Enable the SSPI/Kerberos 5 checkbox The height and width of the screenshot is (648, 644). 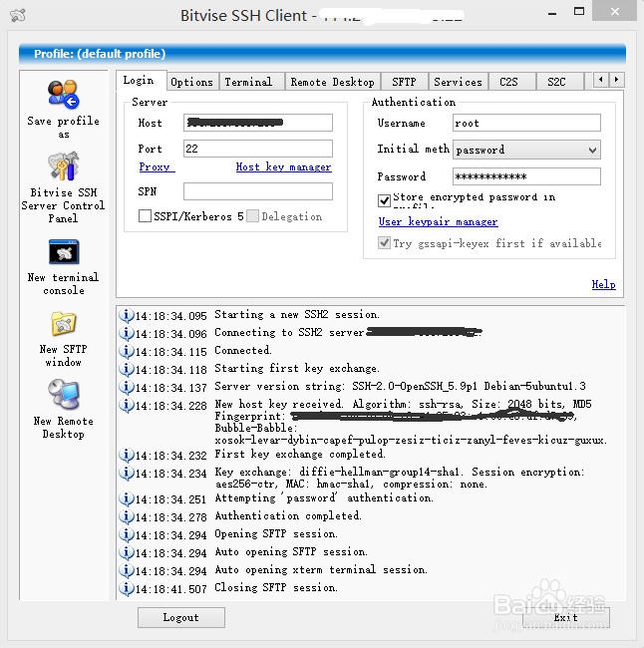pyautogui.click(x=145, y=215)
